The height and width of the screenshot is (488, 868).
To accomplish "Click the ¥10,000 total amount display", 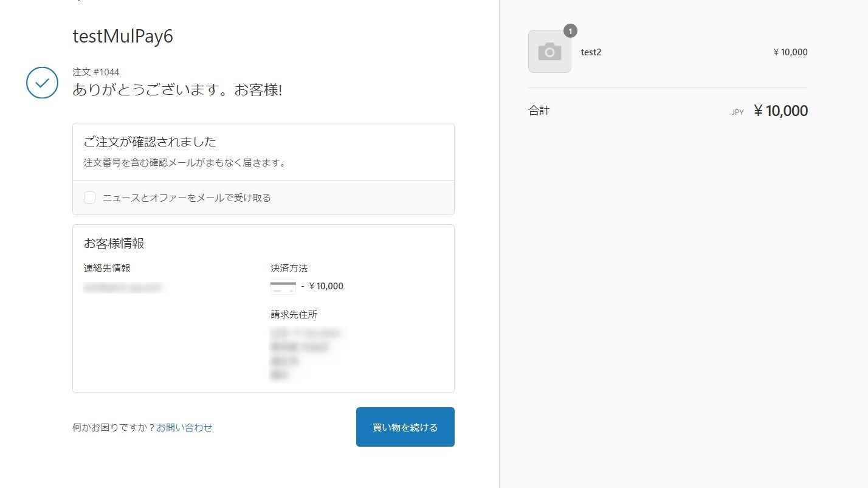I will click(x=781, y=110).
